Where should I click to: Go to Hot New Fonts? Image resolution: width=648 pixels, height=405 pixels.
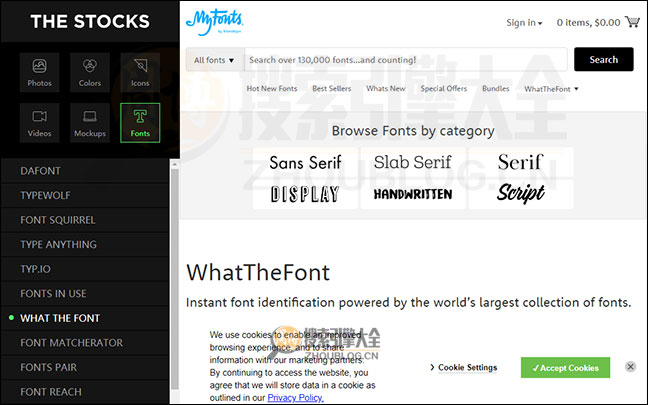tap(271, 89)
